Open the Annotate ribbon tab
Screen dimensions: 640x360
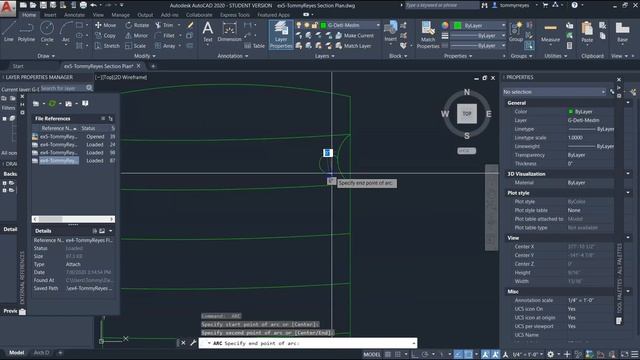coord(74,15)
